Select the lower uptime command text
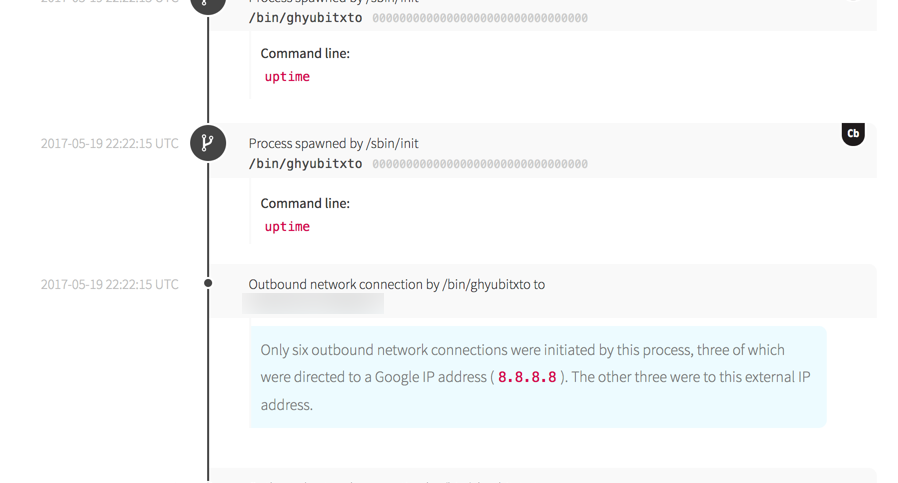 [287, 227]
